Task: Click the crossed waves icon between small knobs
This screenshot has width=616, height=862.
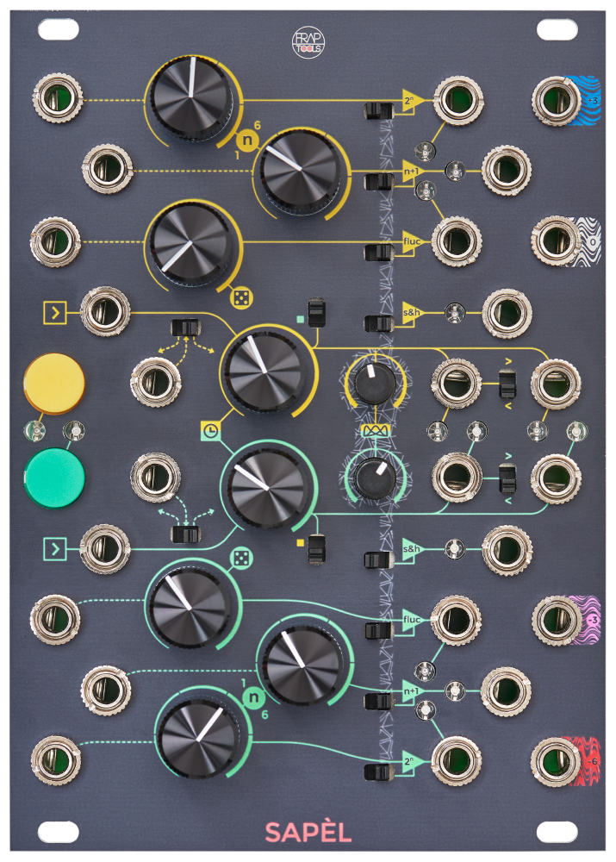Action: point(374,429)
